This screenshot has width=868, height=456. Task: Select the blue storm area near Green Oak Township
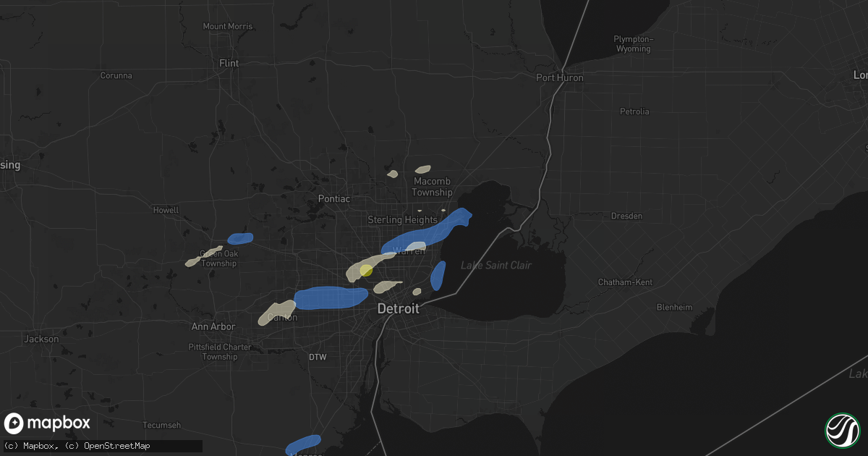(240, 238)
